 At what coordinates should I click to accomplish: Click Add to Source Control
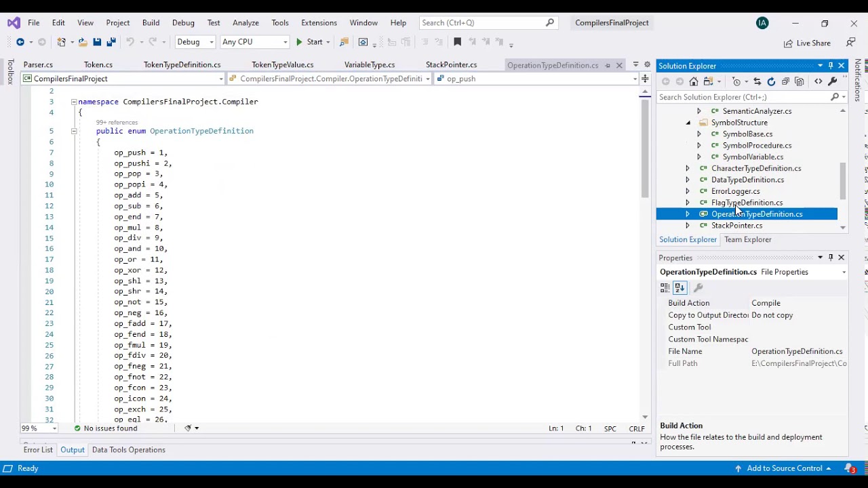[783, 468]
